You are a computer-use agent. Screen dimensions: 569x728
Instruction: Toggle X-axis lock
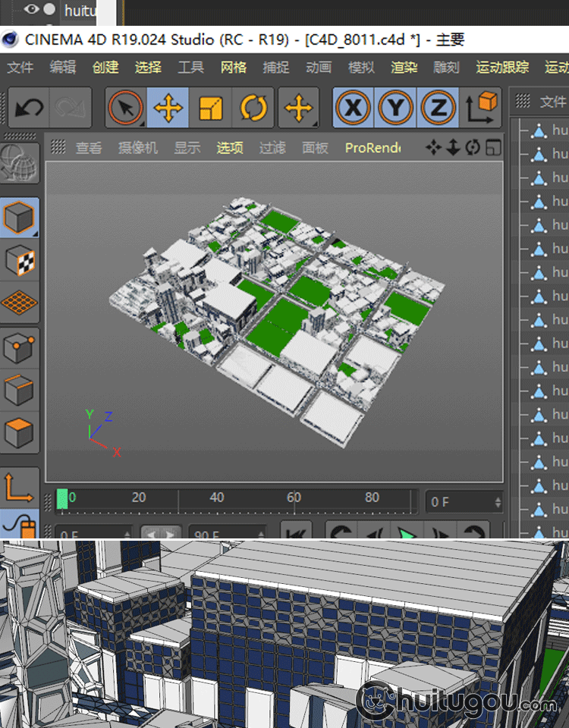tap(352, 108)
